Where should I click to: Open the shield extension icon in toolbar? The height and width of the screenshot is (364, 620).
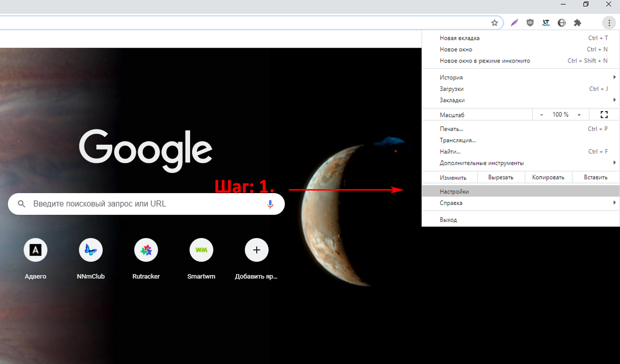pyautogui.click(x=530, y=23)
